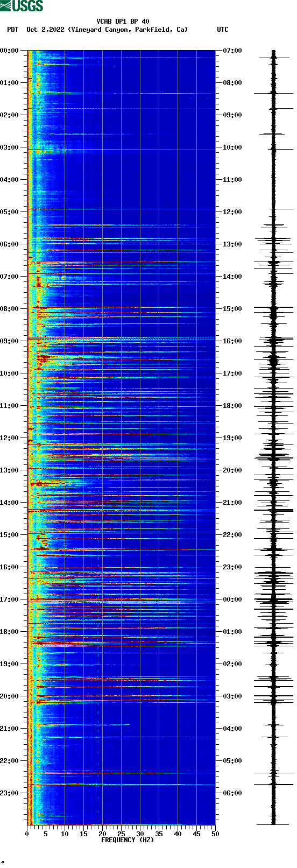Click the 40 Hz frequency tick label
This screenshot has height=868, width=297.
[x=178, y=834]
